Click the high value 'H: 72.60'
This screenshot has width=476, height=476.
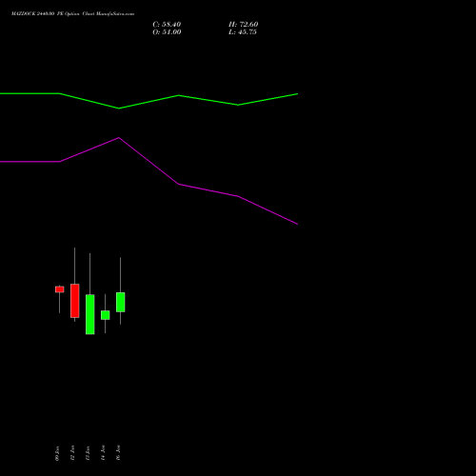click(x=243, y=25)
